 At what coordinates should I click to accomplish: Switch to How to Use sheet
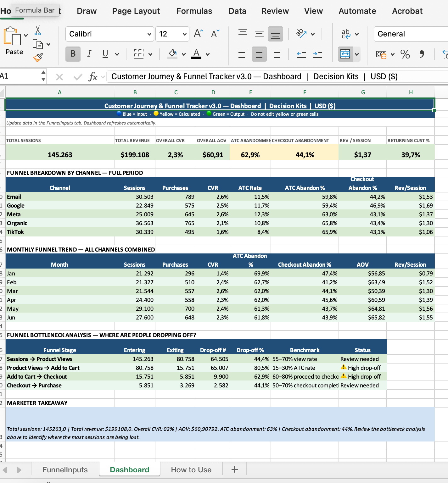191,469
